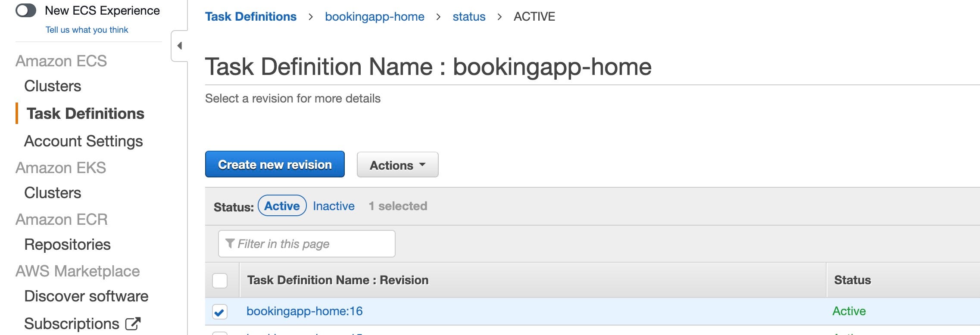Image resolution: width=980 pixels, height=335 pixels.
Task: Open bookingapp-home breadcrumb link
Action: pyautogui.click(x=375, y=17)
